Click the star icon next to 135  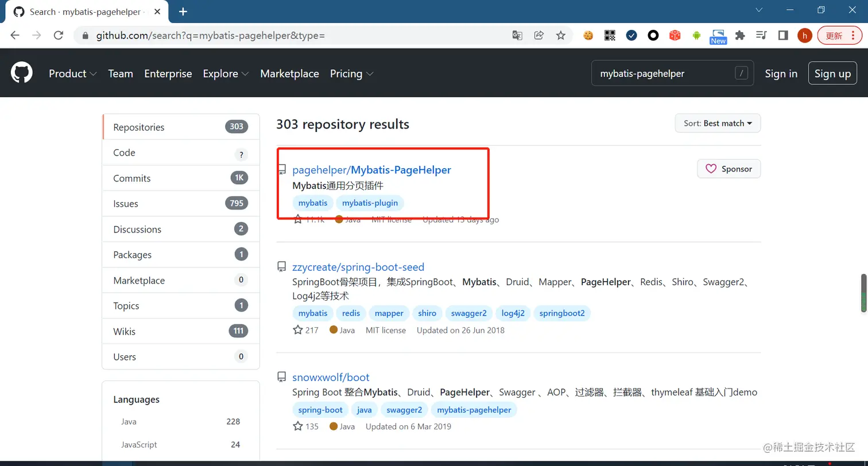[297, 426]
